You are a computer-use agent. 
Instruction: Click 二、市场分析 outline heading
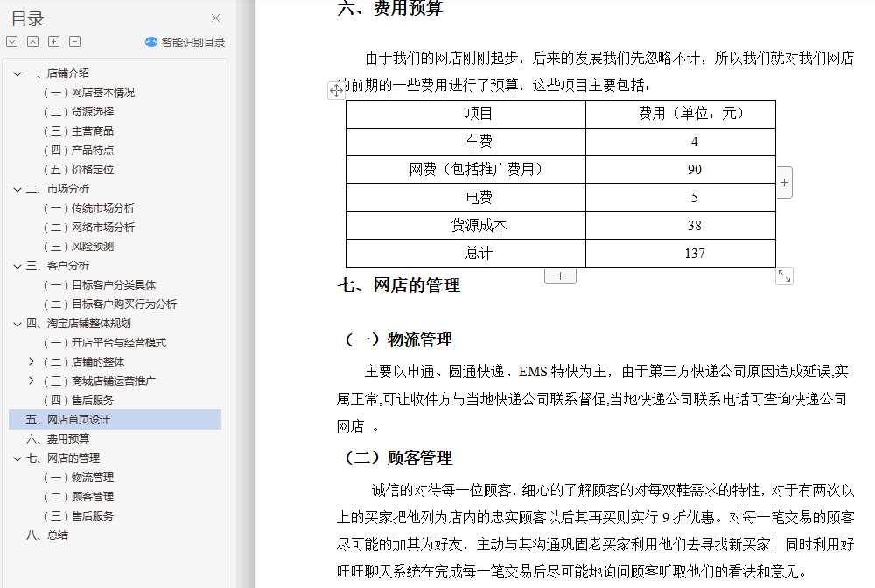click(x=58, y=189)
